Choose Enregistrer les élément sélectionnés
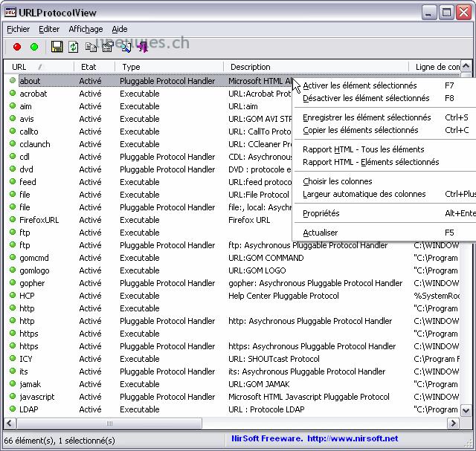 (x=384, y=117)
